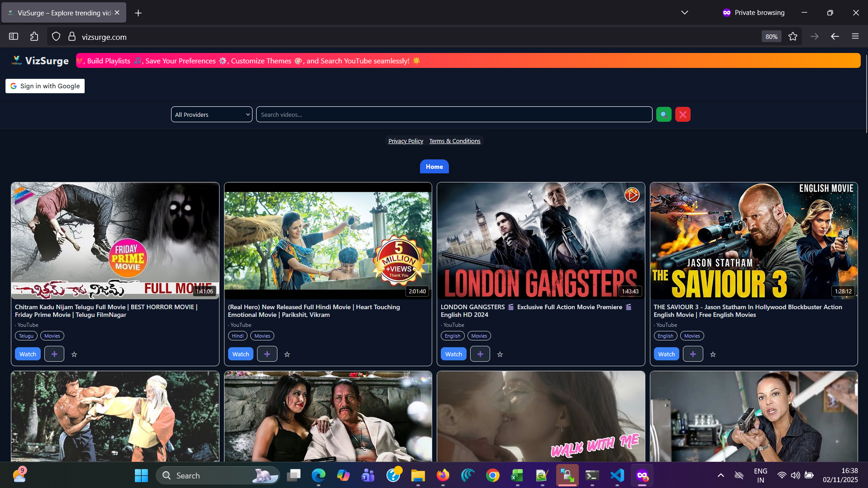Click the Search videos input field
This screenshot has width=868, height=488.
tap(453, 114)
